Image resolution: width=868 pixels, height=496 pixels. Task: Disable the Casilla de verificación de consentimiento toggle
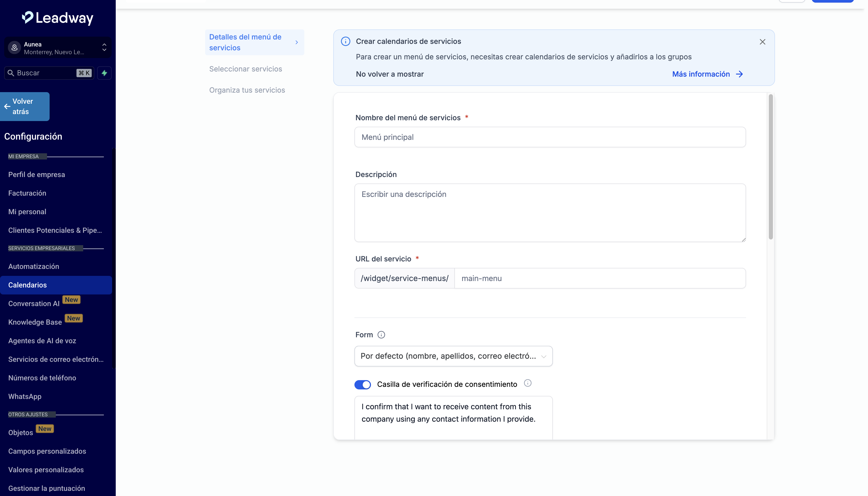click(x=362, y=385)
